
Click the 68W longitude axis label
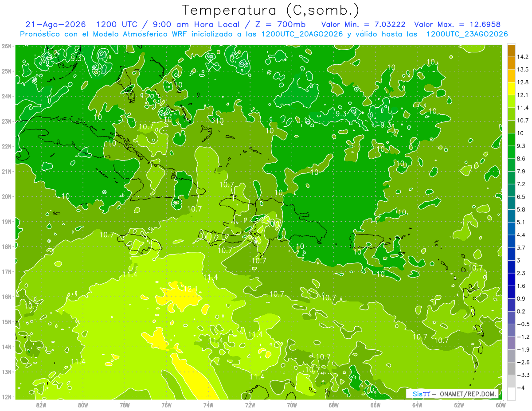[x=334, y=405]
